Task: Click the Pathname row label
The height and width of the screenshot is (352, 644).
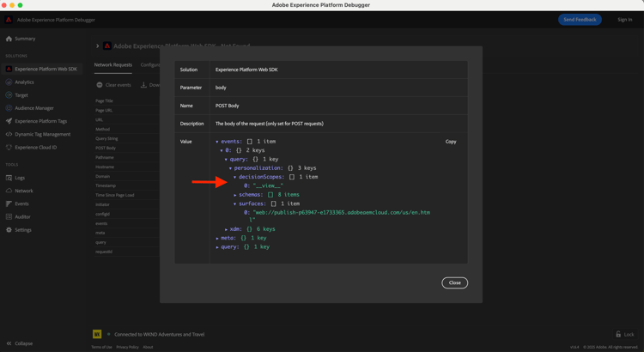Action: pos(104,157)
